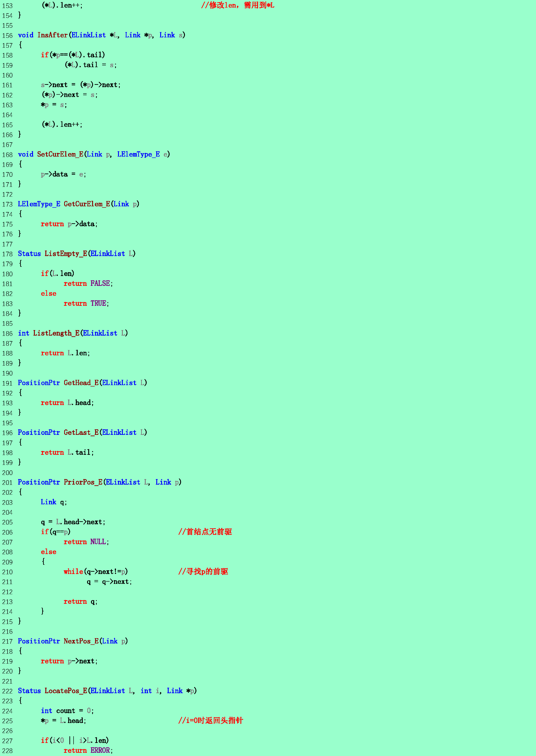This screenshot has height=756, width=536.
Task: Click 'return FALSE;' on line 181
Action: 88,284
